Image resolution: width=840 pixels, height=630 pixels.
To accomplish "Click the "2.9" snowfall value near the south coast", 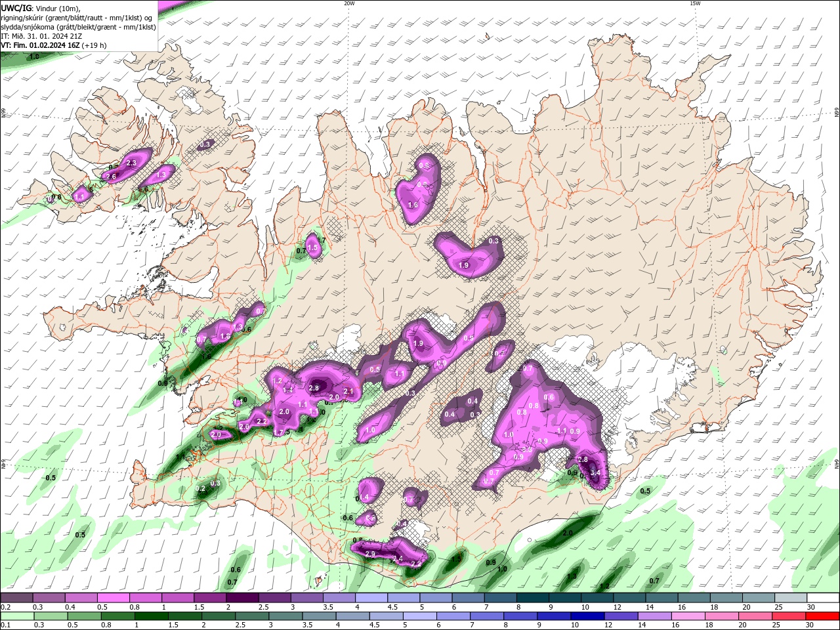I will [370, 555].
